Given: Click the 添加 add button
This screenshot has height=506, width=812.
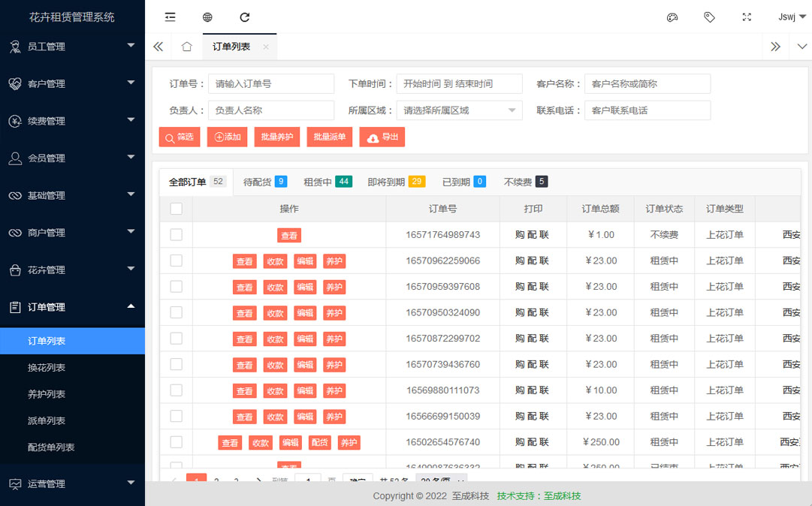Looking at the screenshot, I should coord(228,137).
